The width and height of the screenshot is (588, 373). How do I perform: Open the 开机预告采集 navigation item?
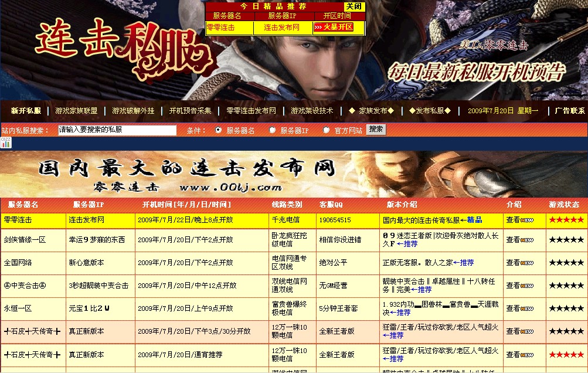click(190, 111)
